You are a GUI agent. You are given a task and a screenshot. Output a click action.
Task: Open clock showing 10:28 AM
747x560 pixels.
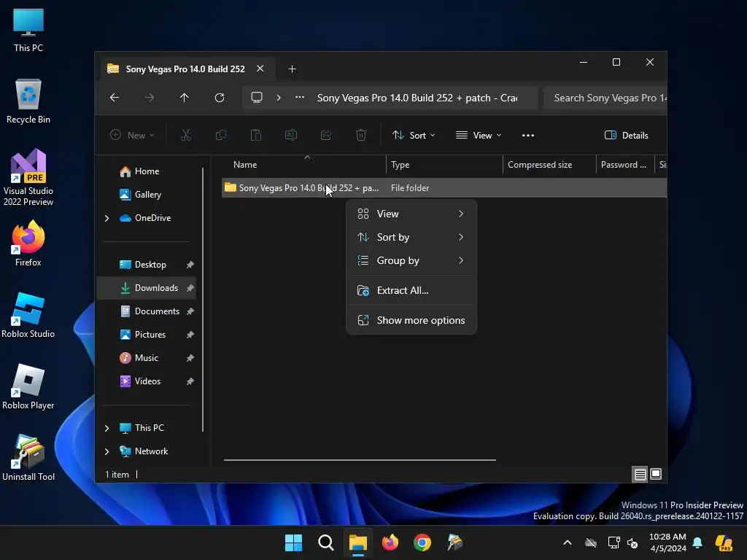667,542
